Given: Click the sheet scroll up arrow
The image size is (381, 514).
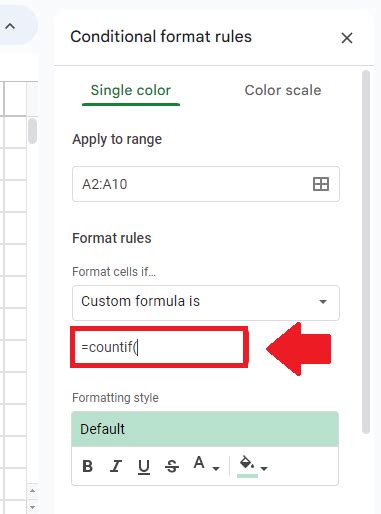Looking at the screenshot, I should pyautogui.click(x=32, y=490).
